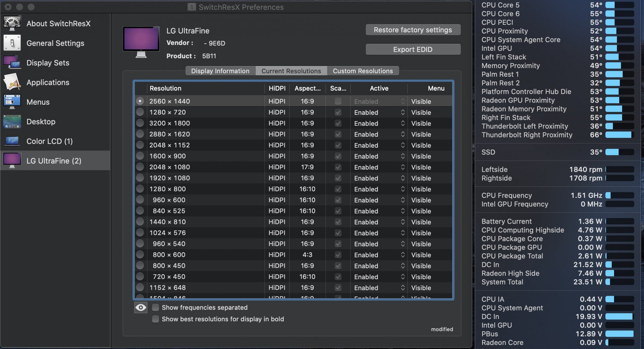This screenshot has height=349, width=644.
Task: Open Active dropdown for 800 × 600
Action: [x=379, y=255]
